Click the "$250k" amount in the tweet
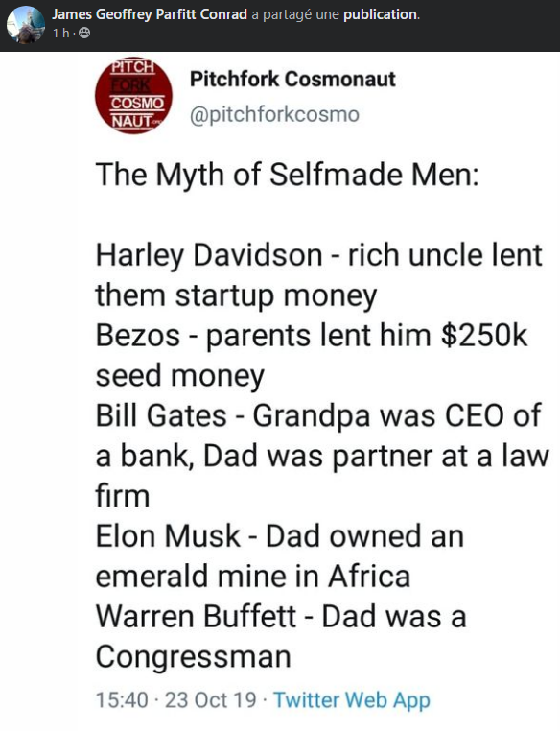This screenshot has width=560, height=731. click(x=484, y=336)
